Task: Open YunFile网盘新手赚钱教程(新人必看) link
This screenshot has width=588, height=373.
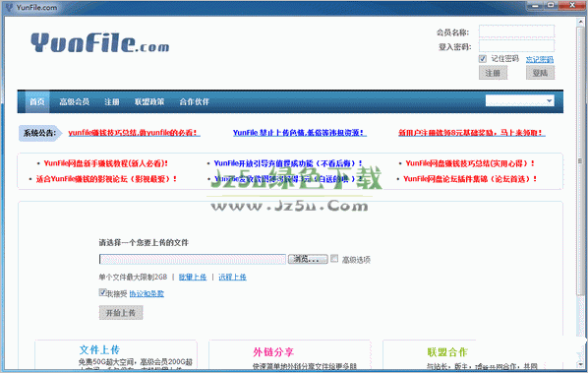Action: (x=106, y=163)
